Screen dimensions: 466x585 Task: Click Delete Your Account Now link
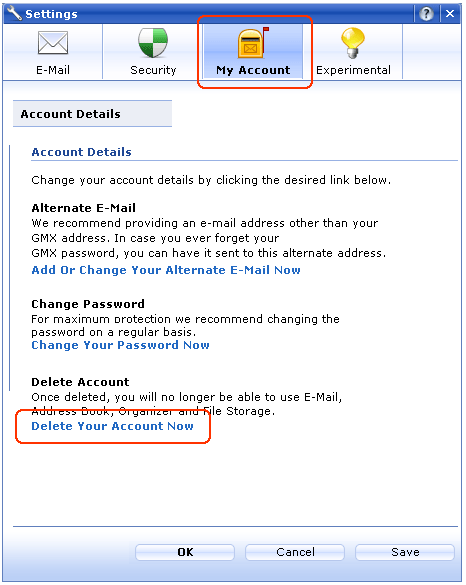(112, 426)
